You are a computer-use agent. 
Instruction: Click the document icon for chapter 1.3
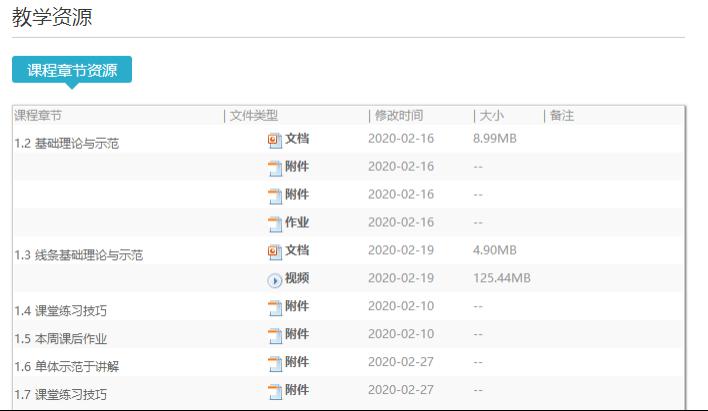coord(275,251)
